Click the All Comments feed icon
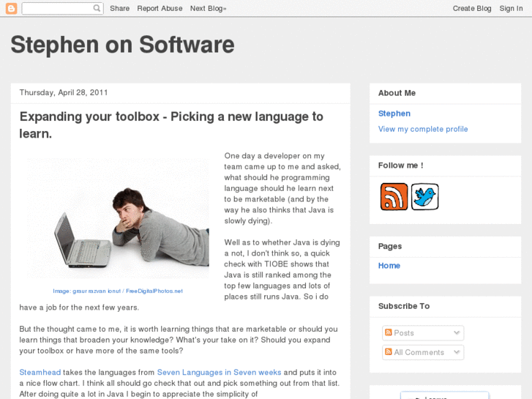The image size is (532, 399). tap(389, 352)
